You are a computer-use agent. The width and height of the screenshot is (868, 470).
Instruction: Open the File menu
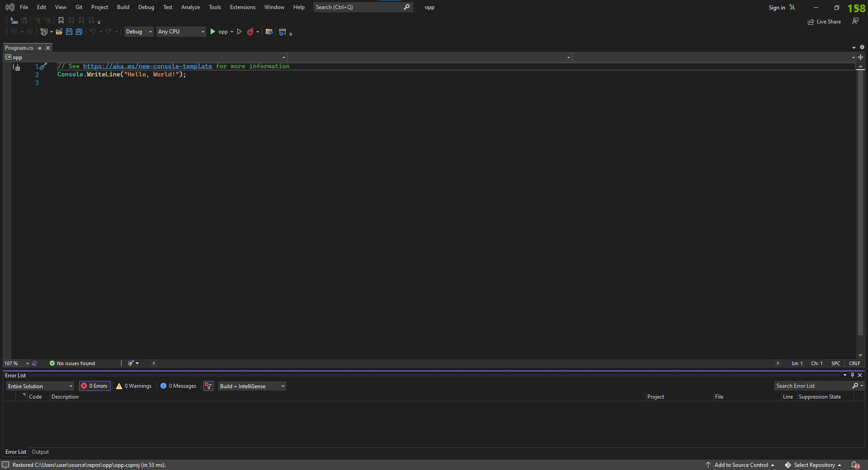click(24, 7)
